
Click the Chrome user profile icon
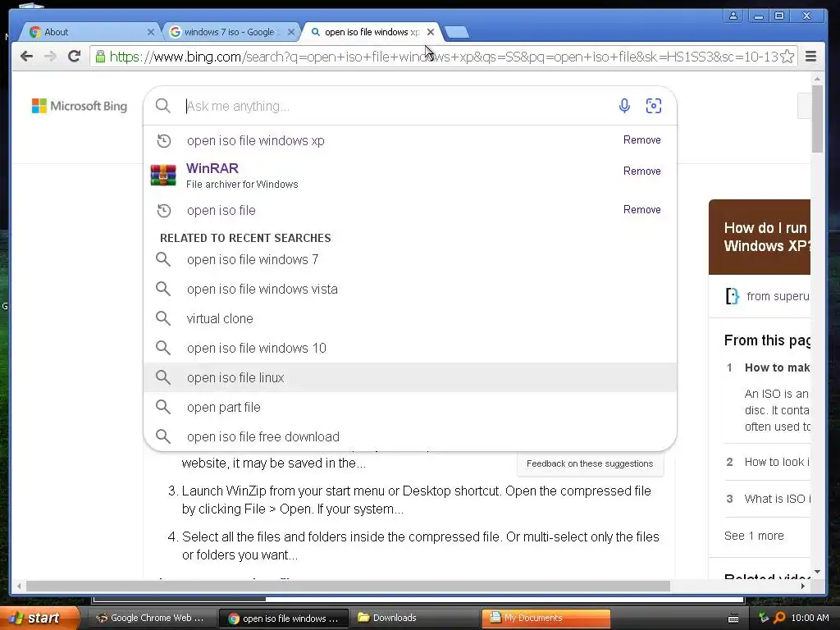pos(733,16)
